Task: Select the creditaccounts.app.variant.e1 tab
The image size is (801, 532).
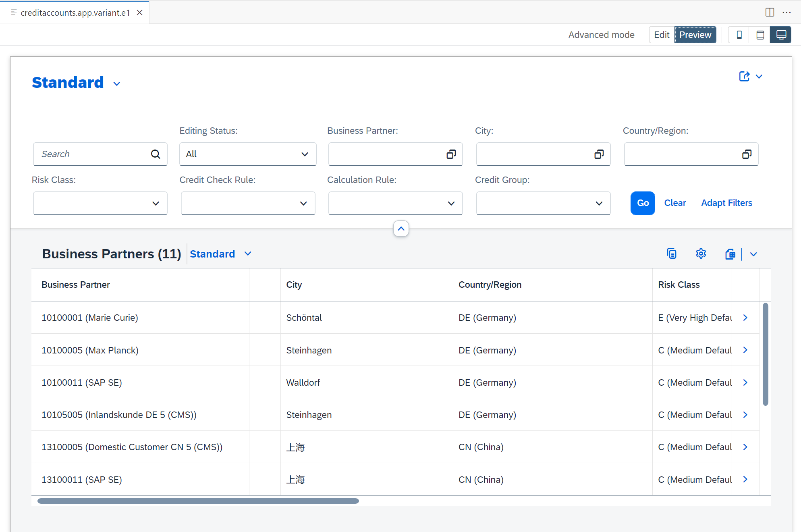Action: coord(75,12)
